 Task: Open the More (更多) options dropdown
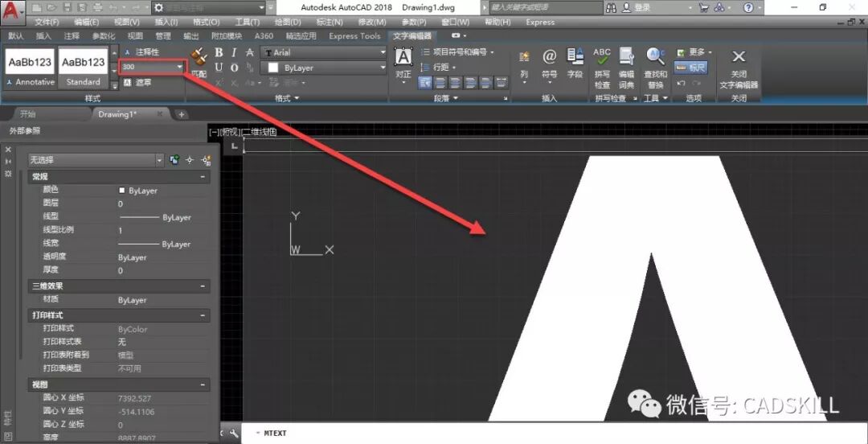pyautogui.click(x=694, y=52)
